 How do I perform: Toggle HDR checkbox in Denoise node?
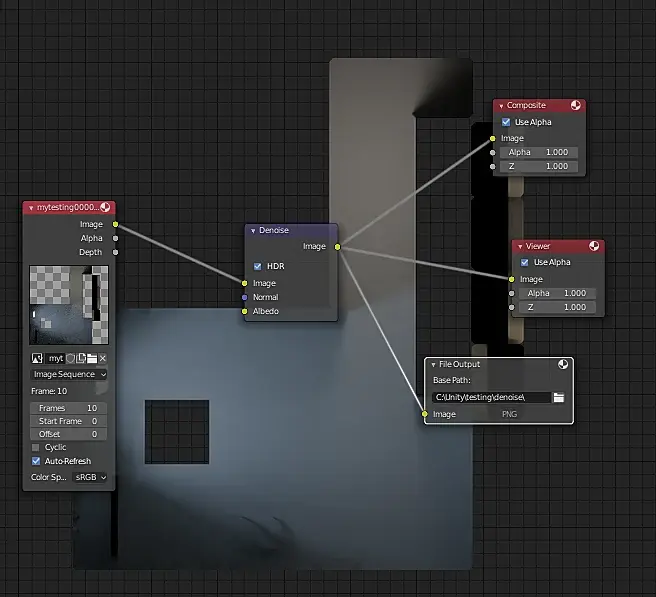pyautogui.click(x=258, y=266)
